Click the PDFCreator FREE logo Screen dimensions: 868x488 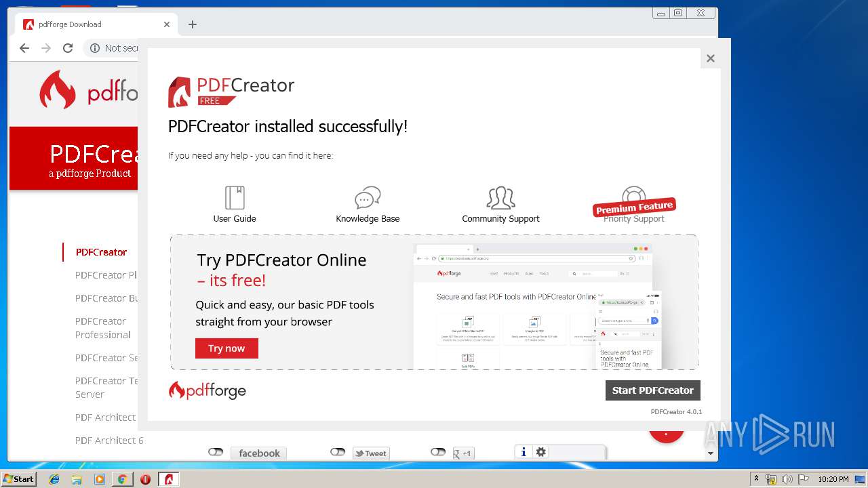point(231,91)
